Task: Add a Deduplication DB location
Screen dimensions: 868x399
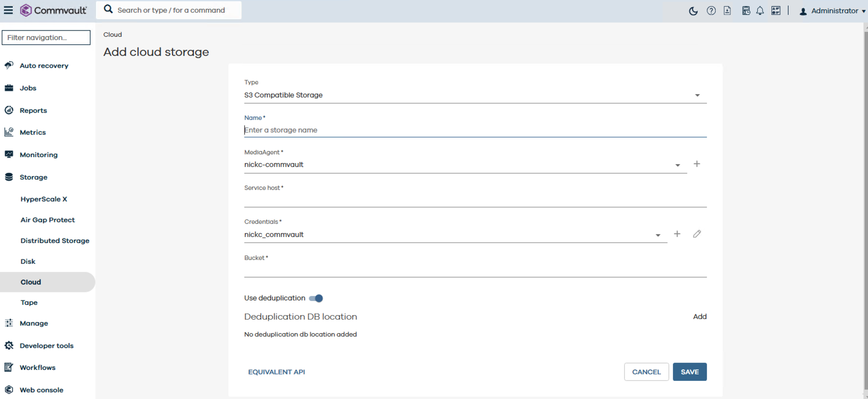Action: tap(700, 316)
